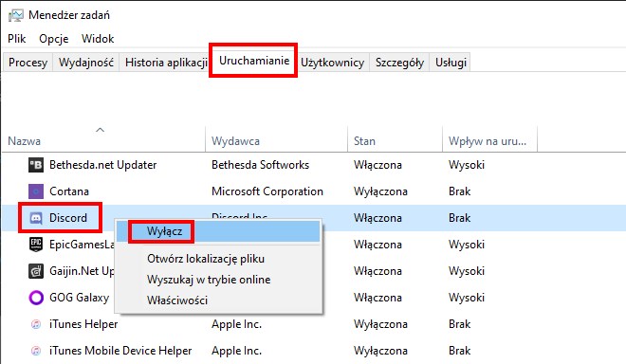
Task: Select the Uruchamianie tab
Action: point(254,61)
